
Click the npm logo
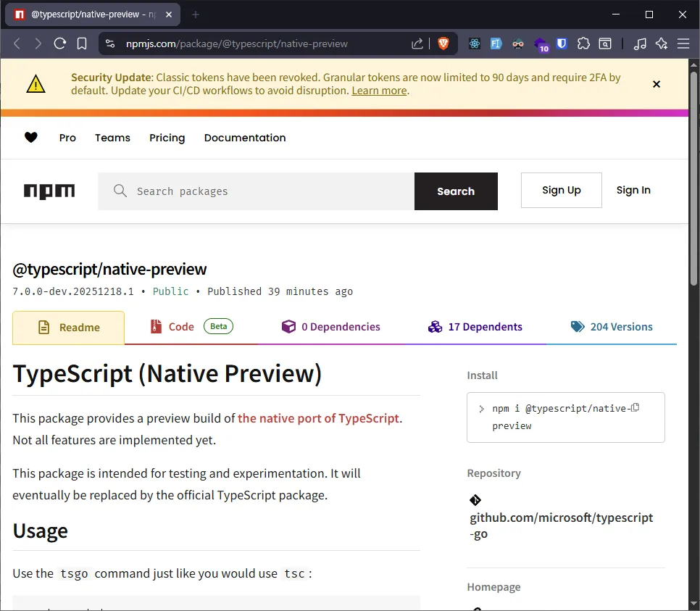(x=49, y=191)
